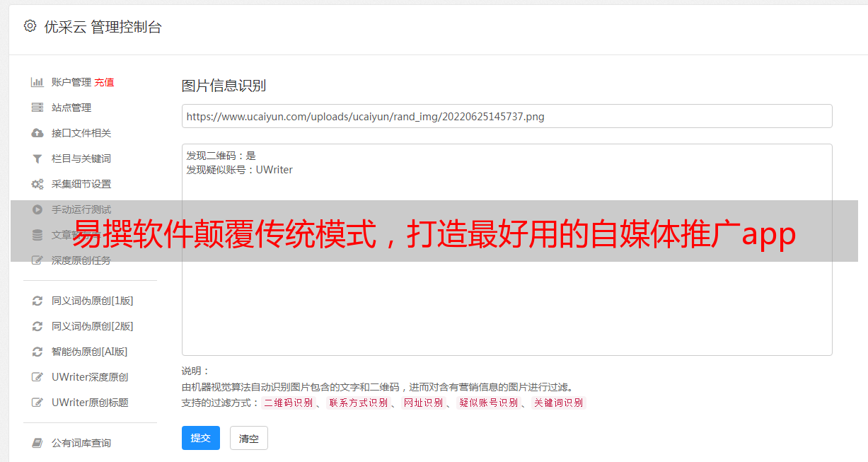The image size is (868, 462).
Task: Click the server icon for 站点管理
Action: [37, 108]
